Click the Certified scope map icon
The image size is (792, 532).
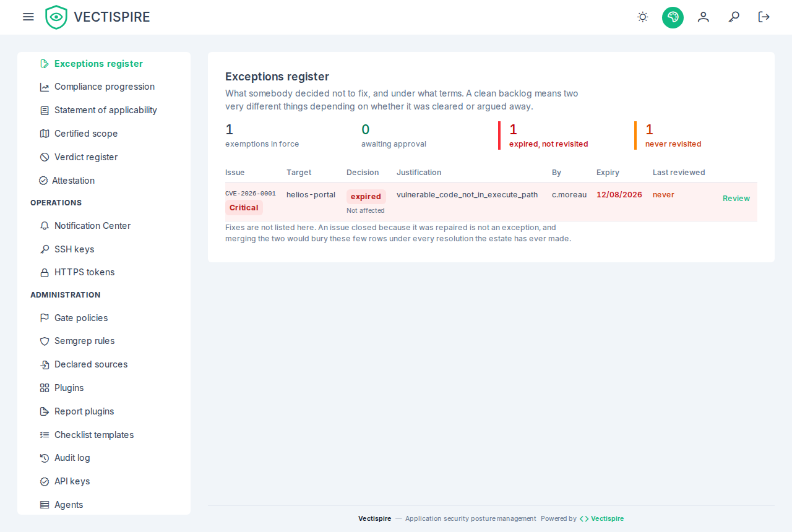pos(45,134)
